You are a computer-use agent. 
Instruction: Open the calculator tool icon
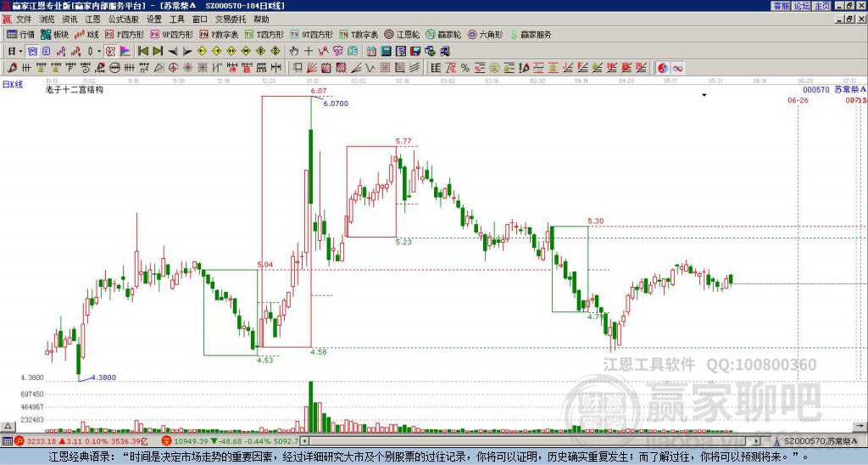click(387, 51)
